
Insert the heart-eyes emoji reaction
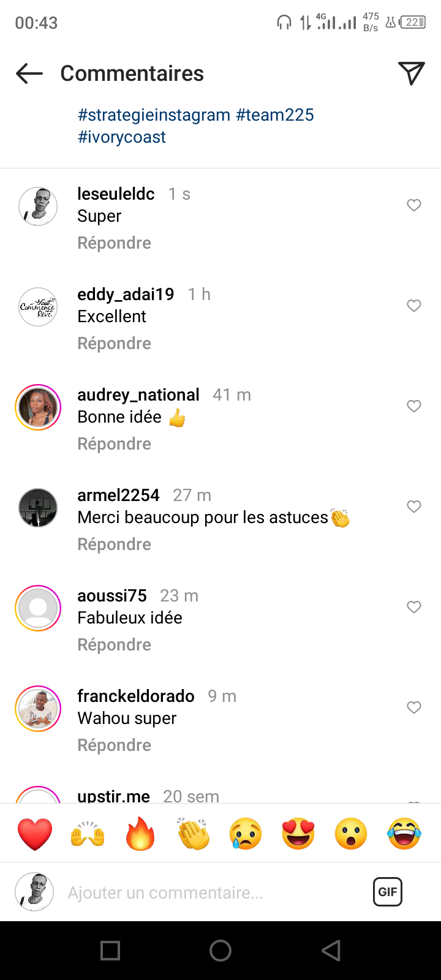[x=298, y=834]
